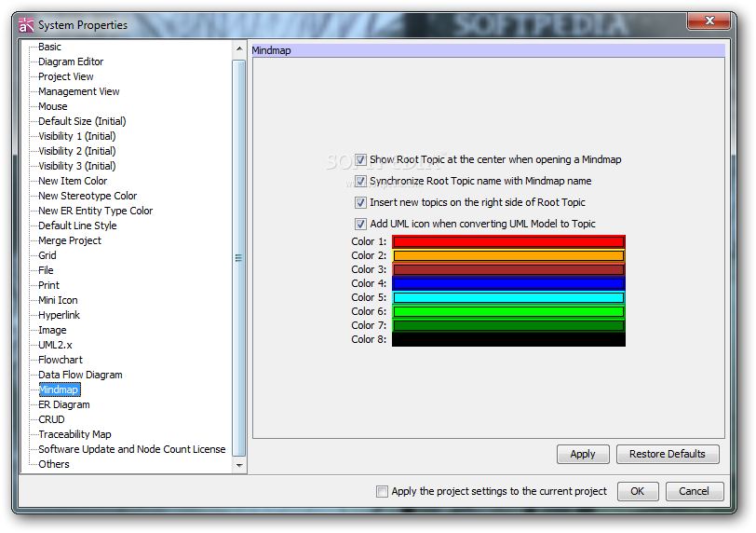Image resolution: width=756 pixels, height=533 pixels.
Task: Pick the black Color 8 swatch
Action: (x=508, y=339)
